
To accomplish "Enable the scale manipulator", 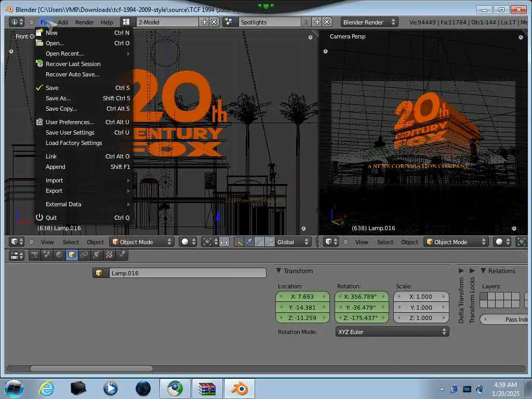I will (270, 242).
